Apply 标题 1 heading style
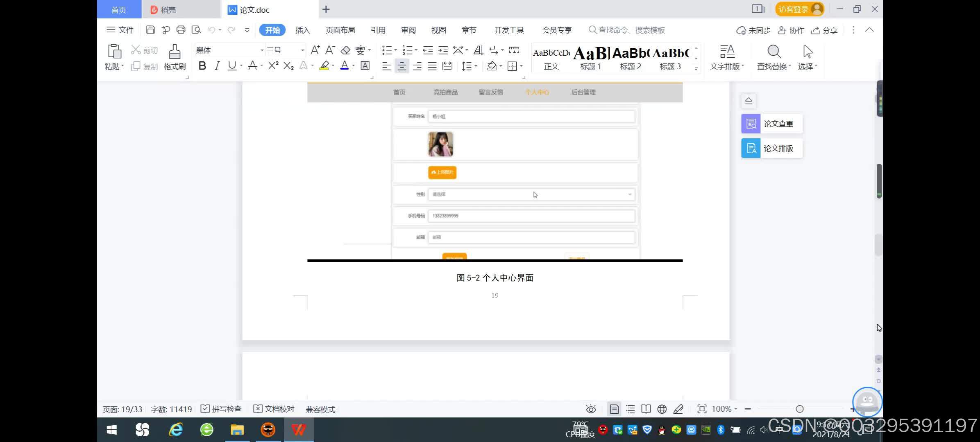This screenshot has width=980, height=442. [x=591, y=59]
